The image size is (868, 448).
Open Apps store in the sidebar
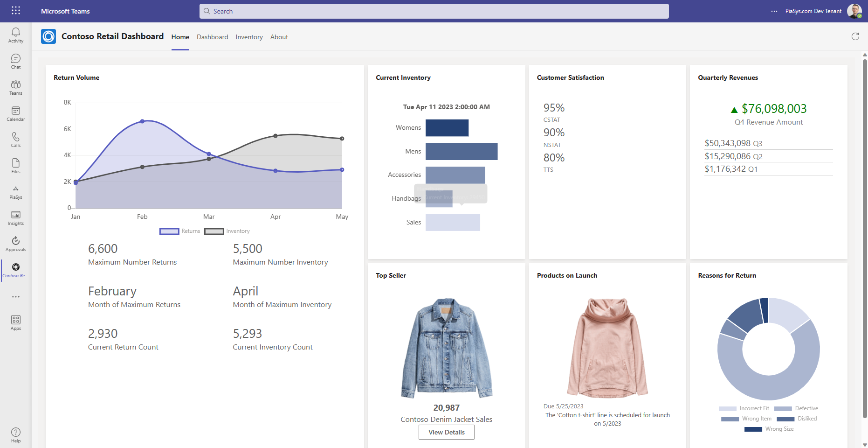[x=16, y=322]
